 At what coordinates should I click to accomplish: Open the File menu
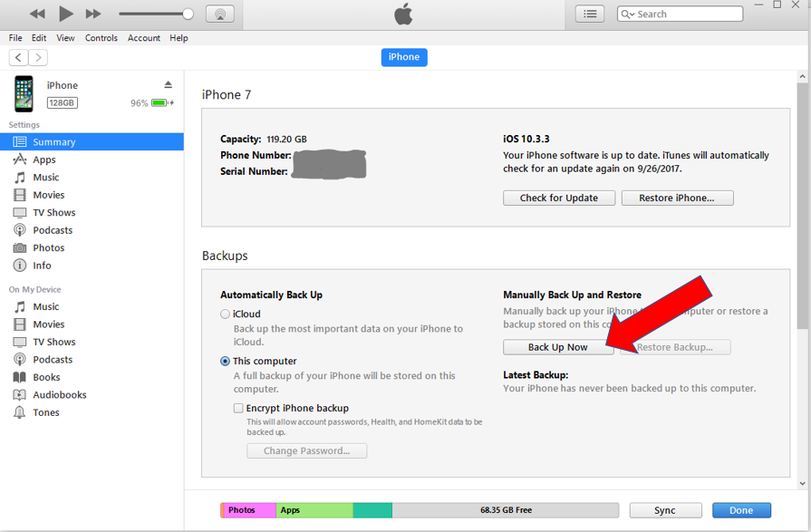[15, 38]
